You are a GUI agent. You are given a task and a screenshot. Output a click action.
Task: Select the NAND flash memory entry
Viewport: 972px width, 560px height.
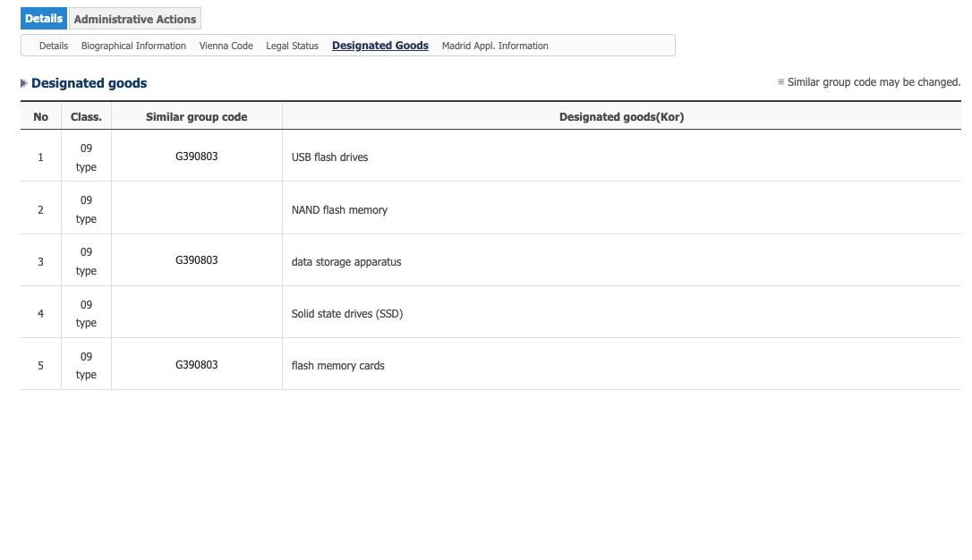339,210
